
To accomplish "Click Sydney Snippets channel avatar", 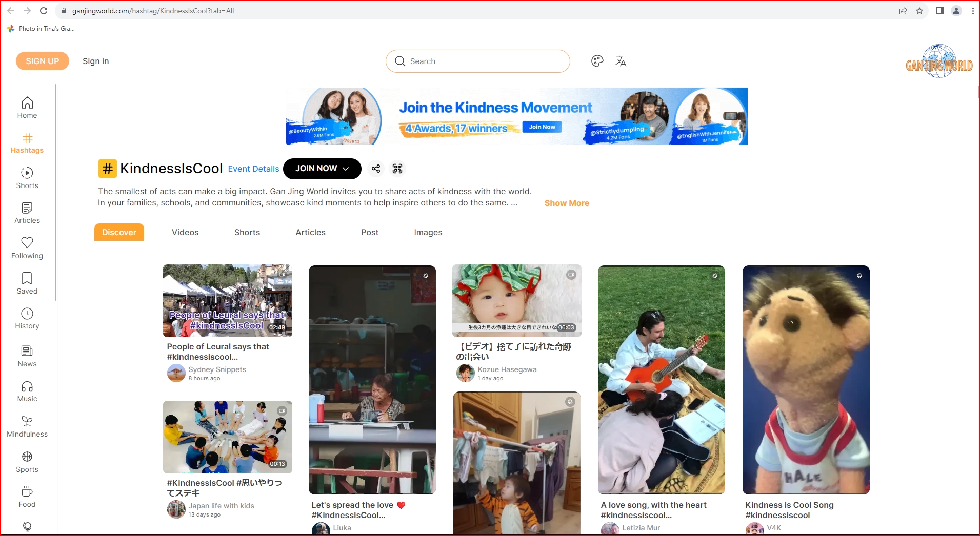I will tap(176, 373).
